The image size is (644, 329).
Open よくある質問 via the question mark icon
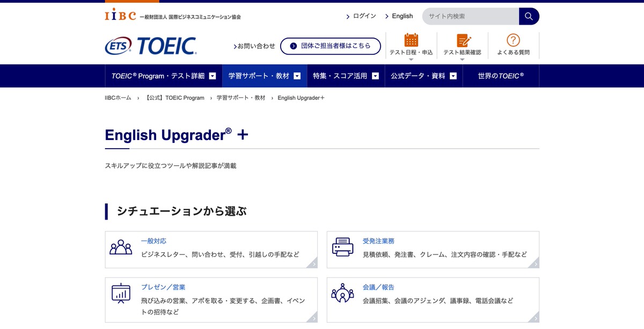point(514,39)
